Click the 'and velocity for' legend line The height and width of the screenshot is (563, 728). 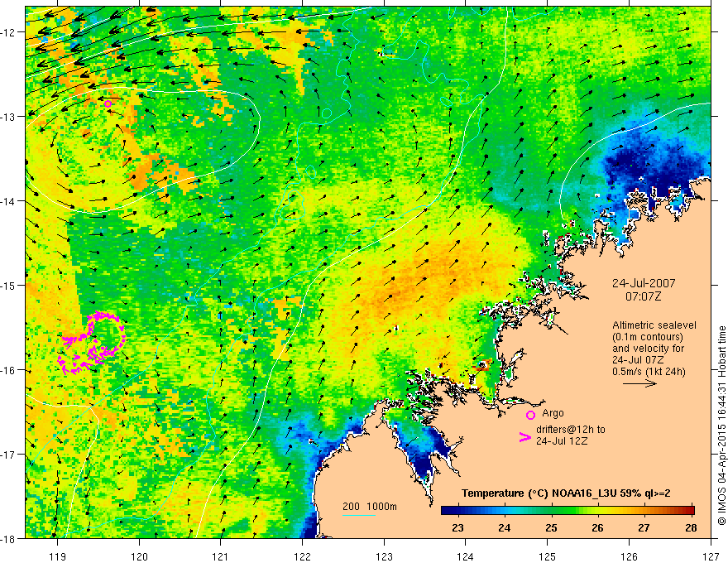pos(649,349)
